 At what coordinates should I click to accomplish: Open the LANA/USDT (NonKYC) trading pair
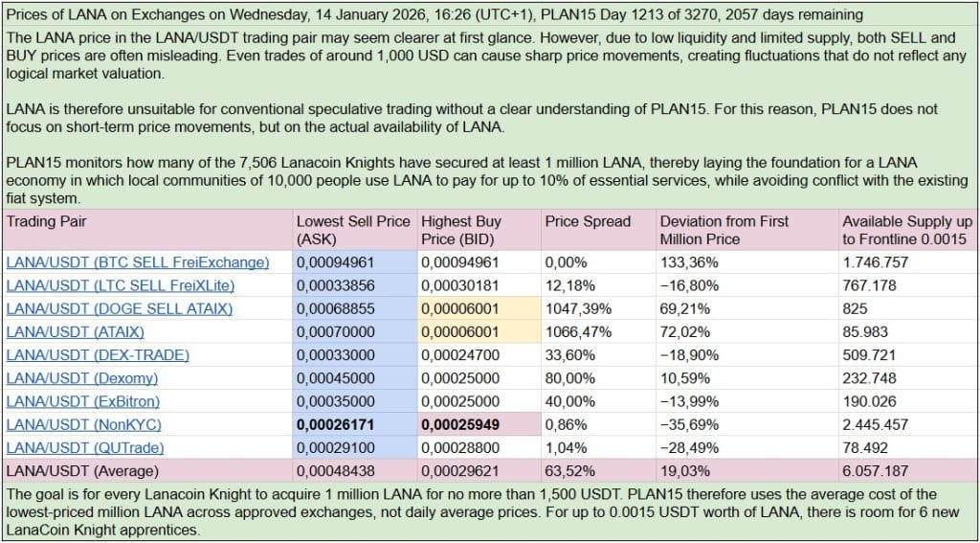click(x=83, y=424)
